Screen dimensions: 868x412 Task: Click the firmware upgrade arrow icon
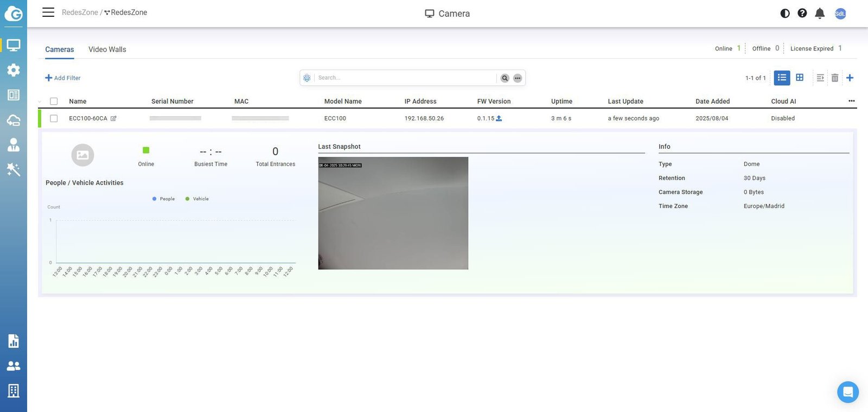click(499, 118)
